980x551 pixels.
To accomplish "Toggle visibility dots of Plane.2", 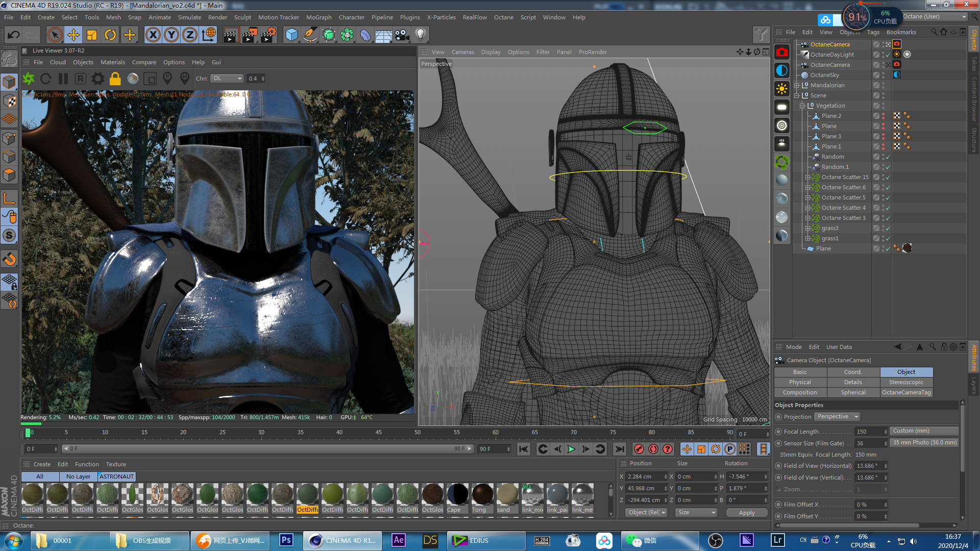I will coord(884,116).
